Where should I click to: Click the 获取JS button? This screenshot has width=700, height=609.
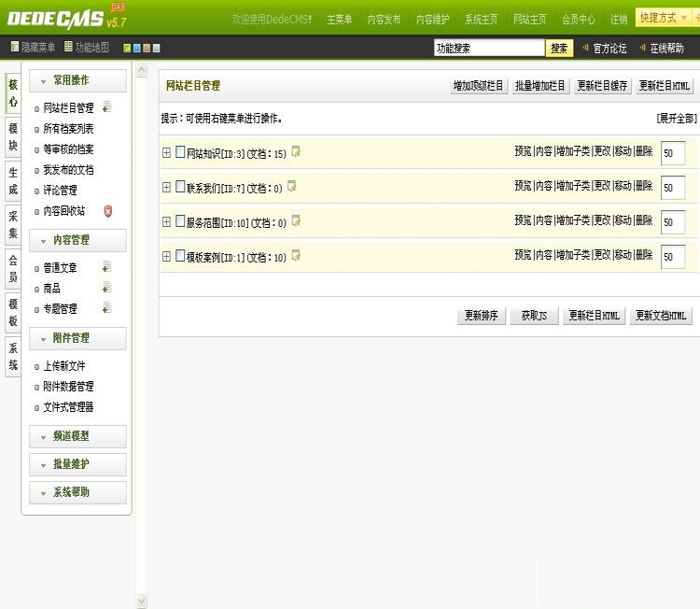(535, 316)
